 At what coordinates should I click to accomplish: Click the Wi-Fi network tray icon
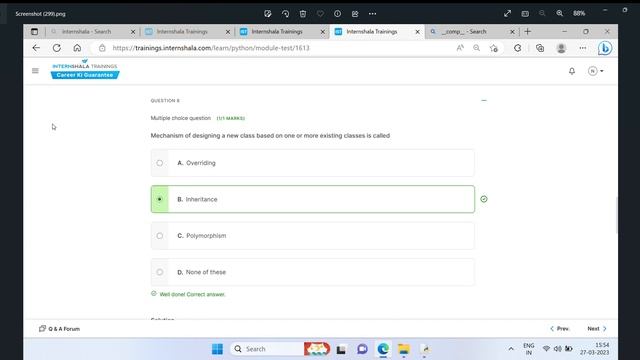tap(546, 349)
